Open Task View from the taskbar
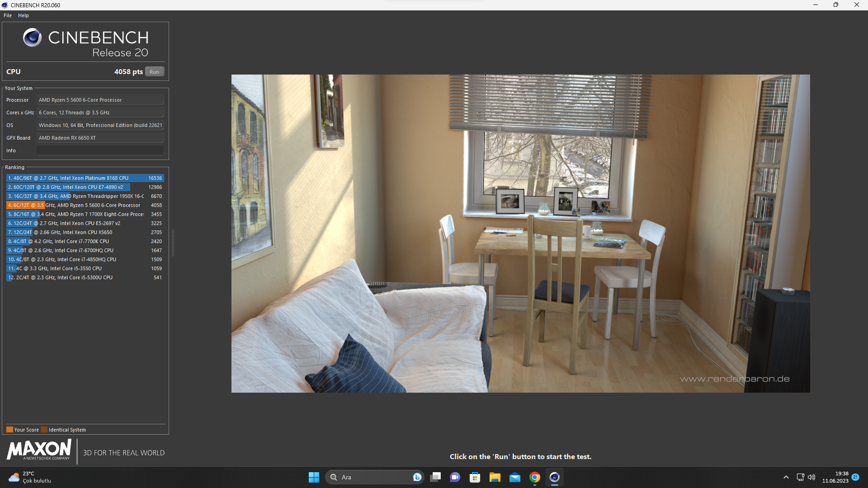Screen dimensions: 868x488 (x=435, y=477)
